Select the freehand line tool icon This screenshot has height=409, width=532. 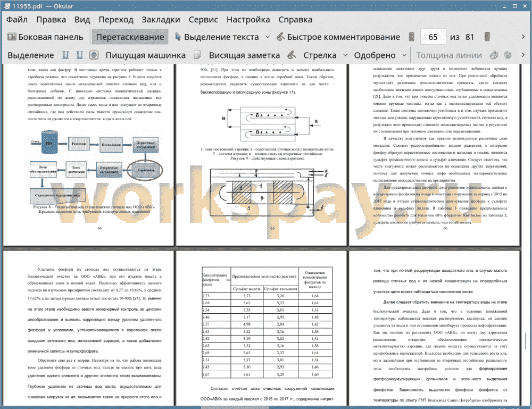tap(292, 55)
